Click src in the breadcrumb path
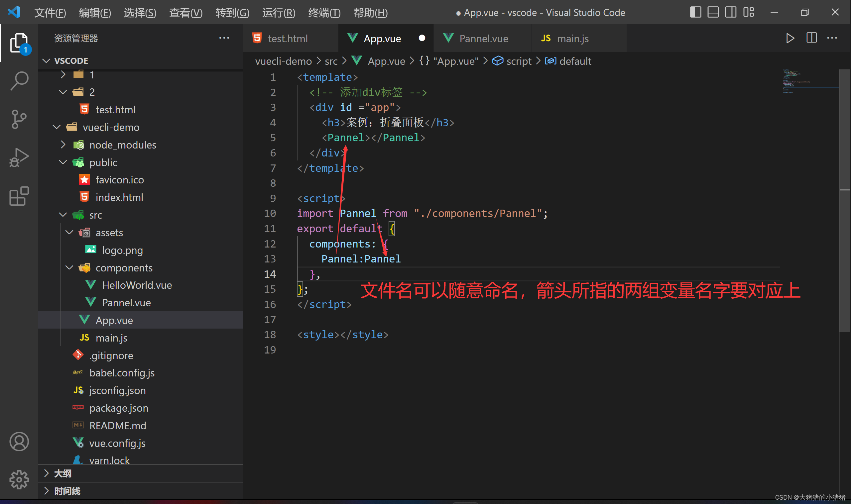Screen dimensions: 851x504 331,61
